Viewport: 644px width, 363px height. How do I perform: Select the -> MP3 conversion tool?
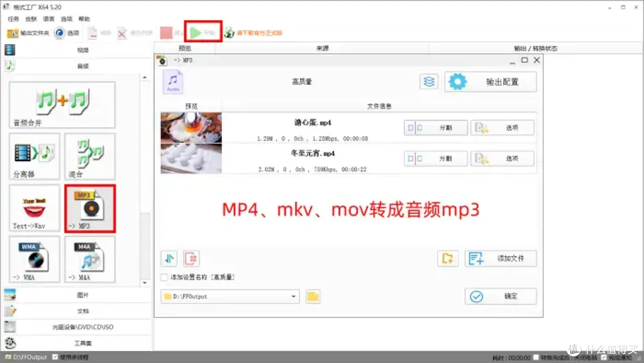[90, 208]
